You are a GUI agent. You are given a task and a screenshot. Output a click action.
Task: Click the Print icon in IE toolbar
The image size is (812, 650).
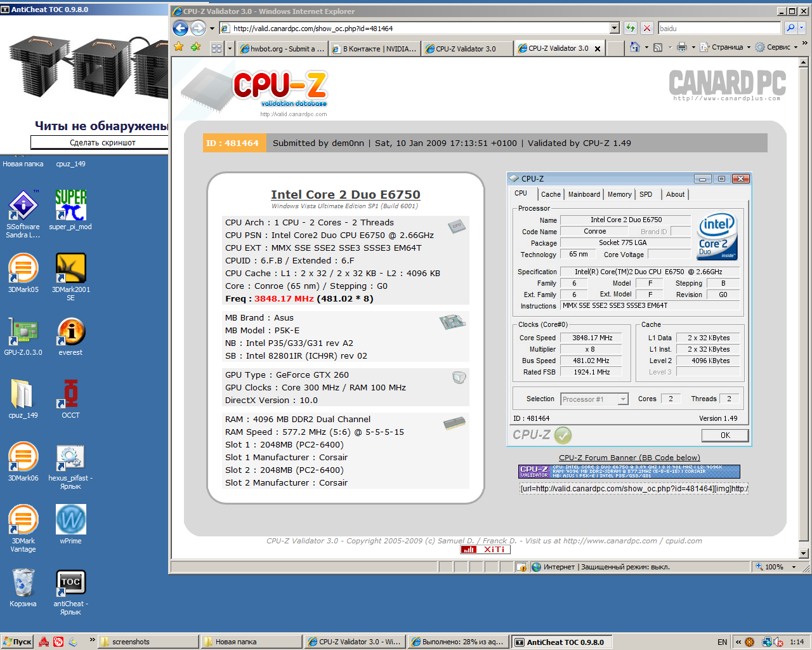point(681,47)
